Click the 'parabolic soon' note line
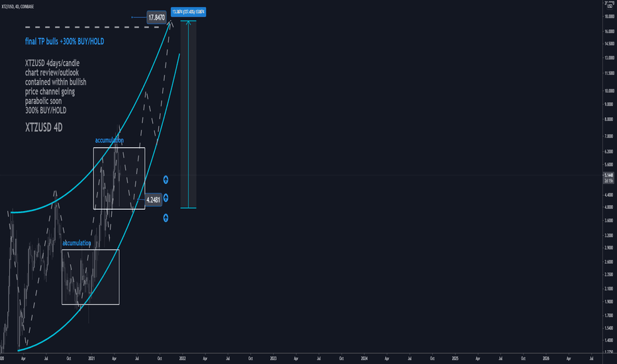This screenshot has height=364, width=617. click(43, 101)
